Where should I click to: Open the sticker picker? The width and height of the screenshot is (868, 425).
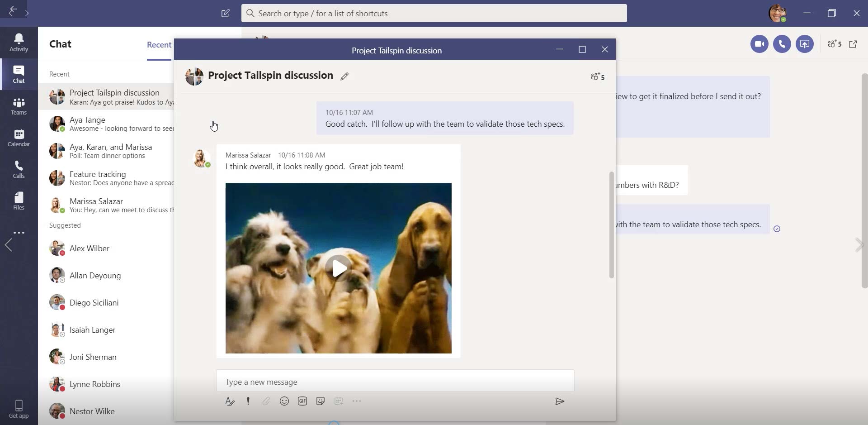(x=321, y=401)
